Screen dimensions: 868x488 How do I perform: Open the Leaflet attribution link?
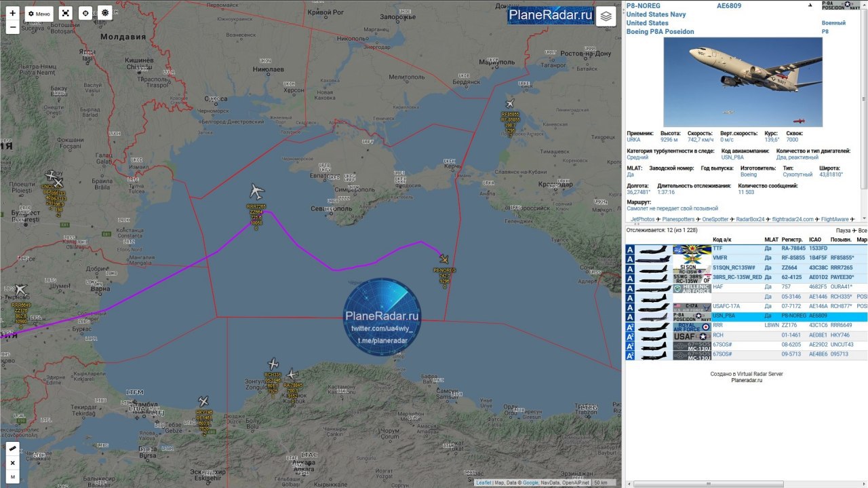coord(484,483)
